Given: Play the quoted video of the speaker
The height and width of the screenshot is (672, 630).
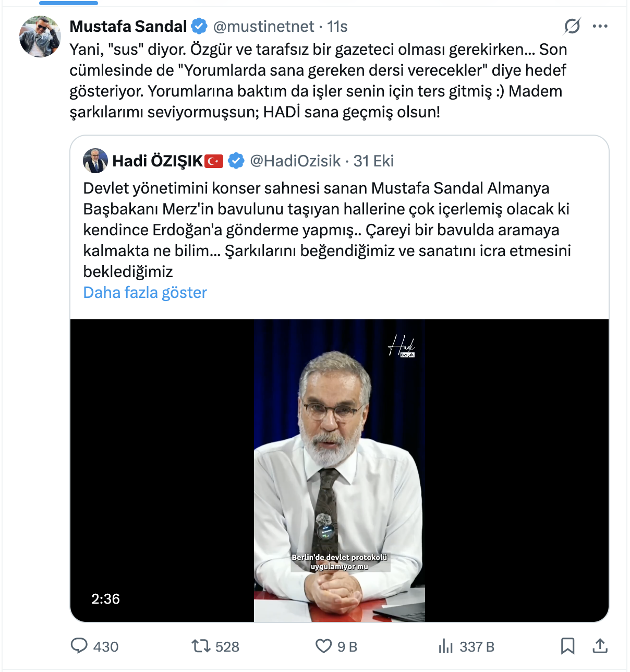Looking at the screenshot, I should click(340, 470).
